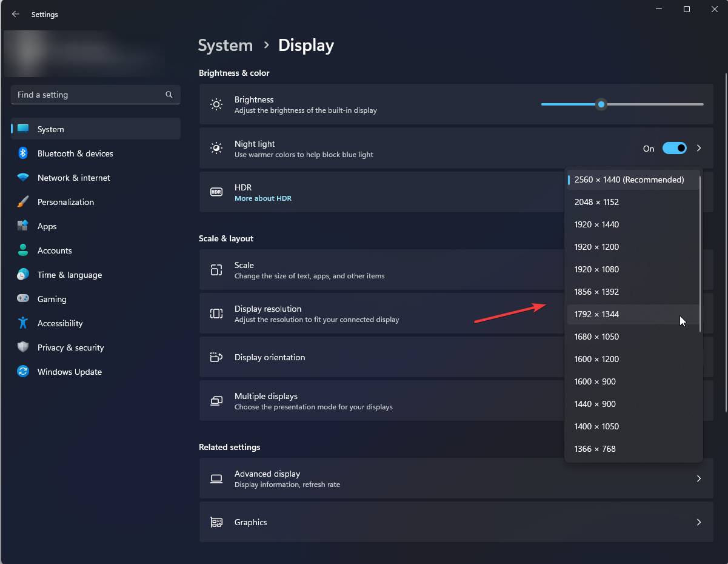Image resolution: width=728 pixels, height=564 pixels.
Task: Click the Display resolution icon
Action: click(x=216, y=314)
